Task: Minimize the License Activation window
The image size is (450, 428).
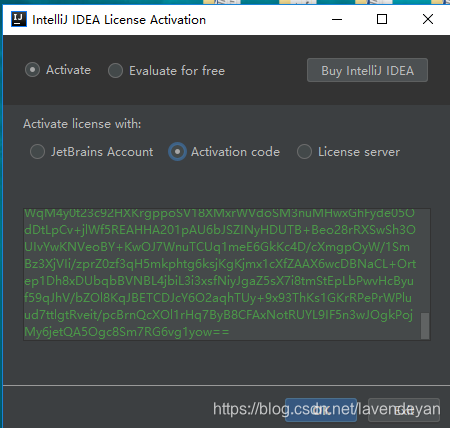Action: pos(337,19)
